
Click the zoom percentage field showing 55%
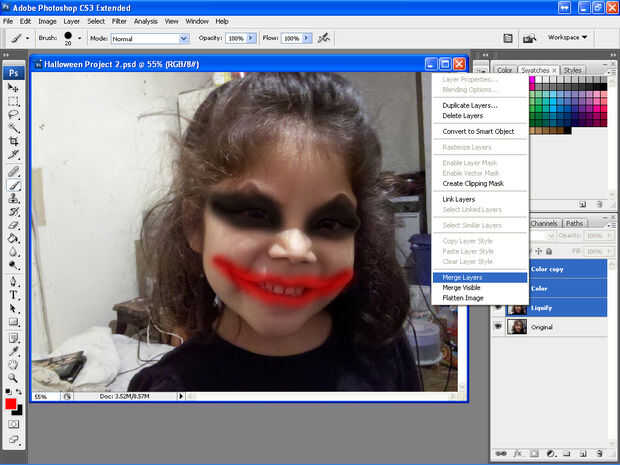click(45, 396)
